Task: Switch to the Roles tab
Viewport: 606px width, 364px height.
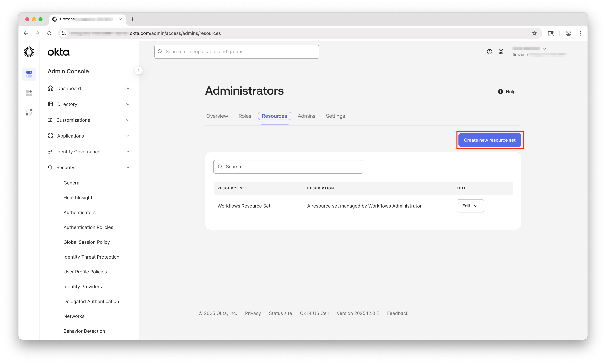Action: [x=245, y=116]
